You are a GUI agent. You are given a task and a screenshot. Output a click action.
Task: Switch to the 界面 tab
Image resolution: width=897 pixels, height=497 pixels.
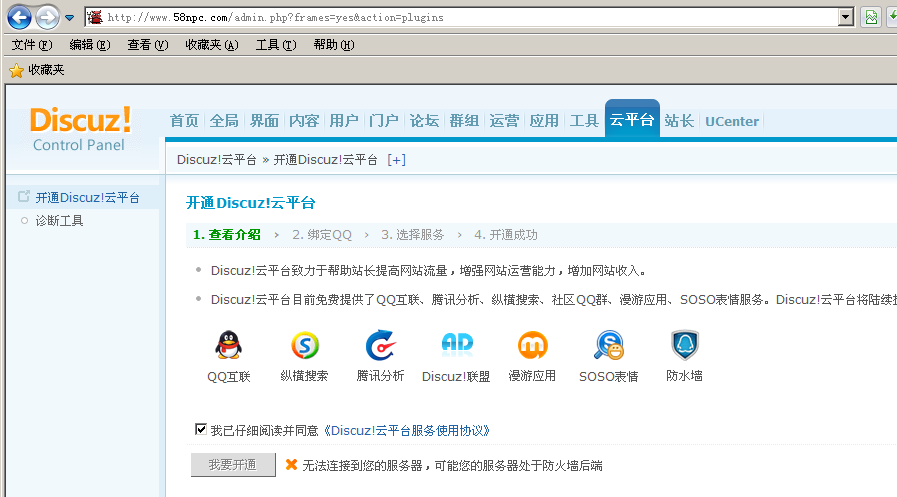(264, 121)
